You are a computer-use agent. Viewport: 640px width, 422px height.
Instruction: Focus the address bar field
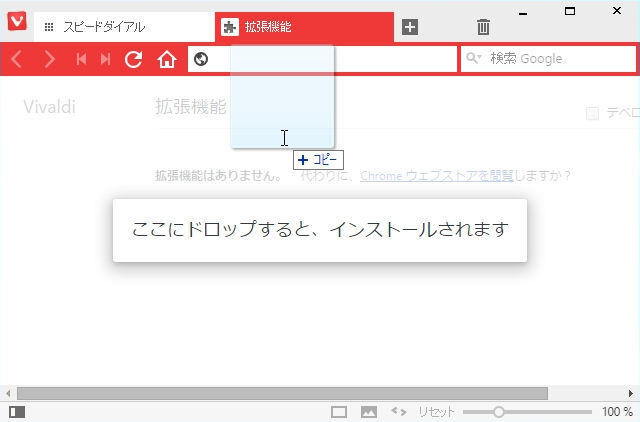[x=322, y=59]
